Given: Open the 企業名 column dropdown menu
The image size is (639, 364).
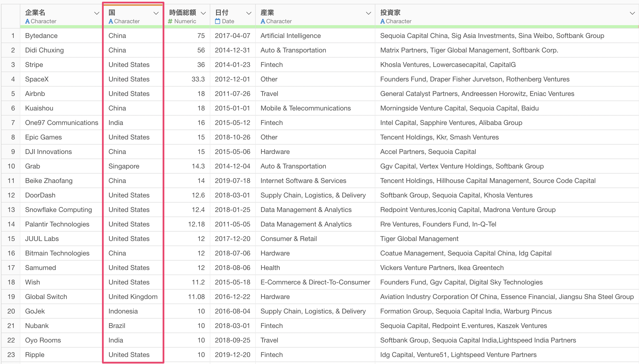Looking at the screenshot, I should pos(96,13).
